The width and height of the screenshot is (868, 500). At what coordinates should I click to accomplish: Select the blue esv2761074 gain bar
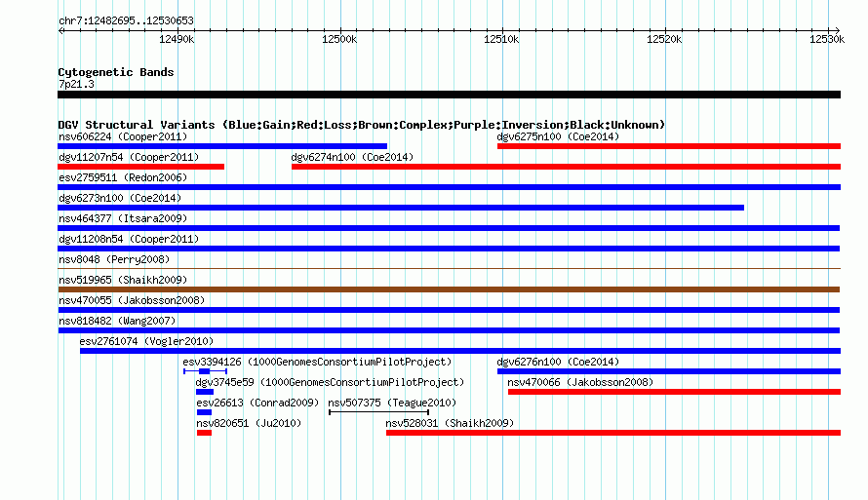point(460,351)
